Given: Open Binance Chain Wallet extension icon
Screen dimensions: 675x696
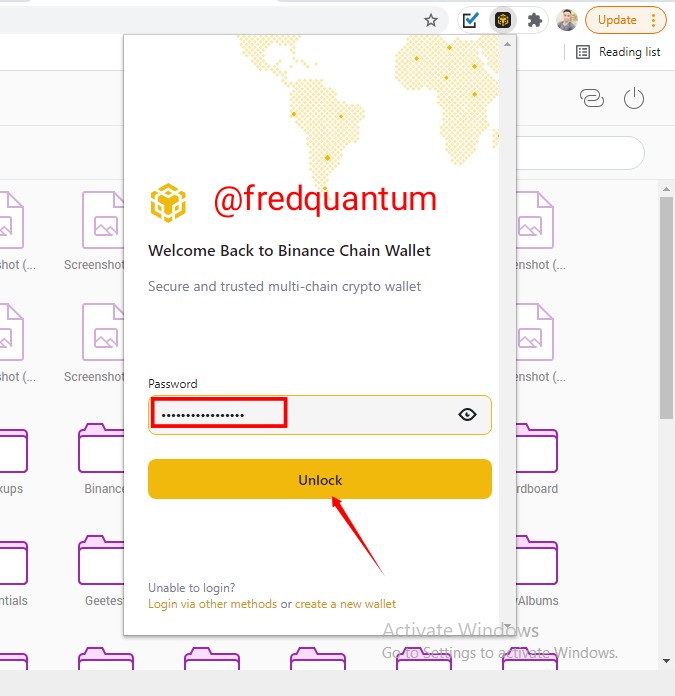Looking at the screenshot, I should coord(502,20).
